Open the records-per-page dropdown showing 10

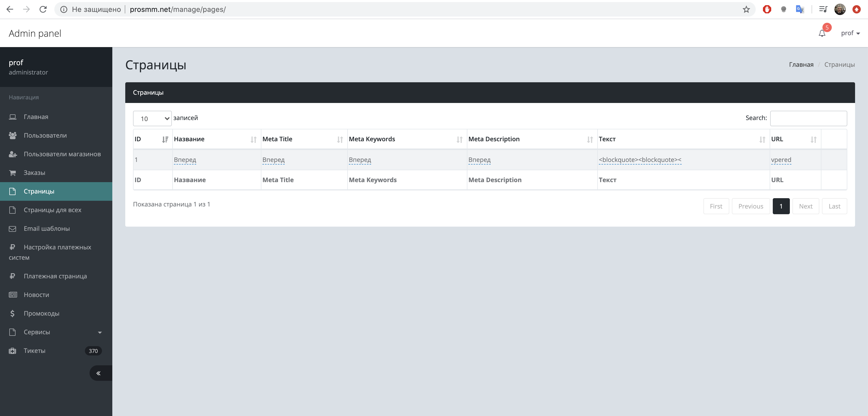click(x=152, y=118)
